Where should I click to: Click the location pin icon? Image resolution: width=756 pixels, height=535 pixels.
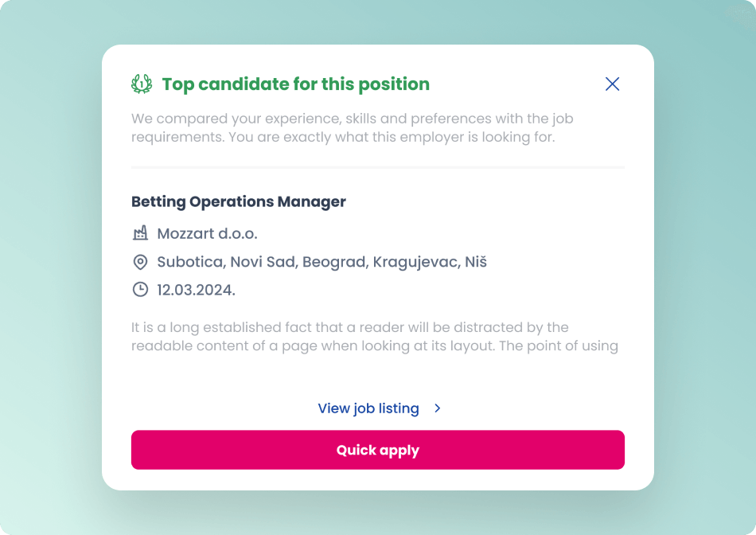click(x=140, y=262)
